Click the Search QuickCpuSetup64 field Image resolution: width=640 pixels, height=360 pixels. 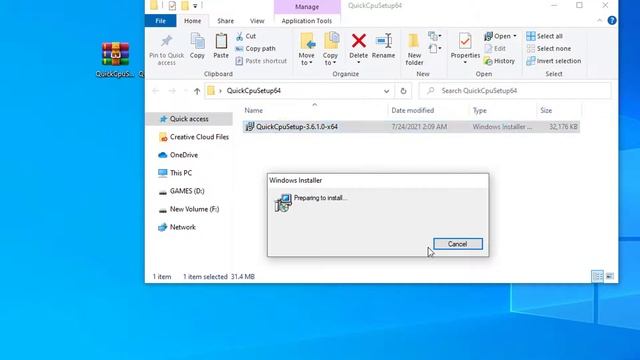click(x=515, y=91)
